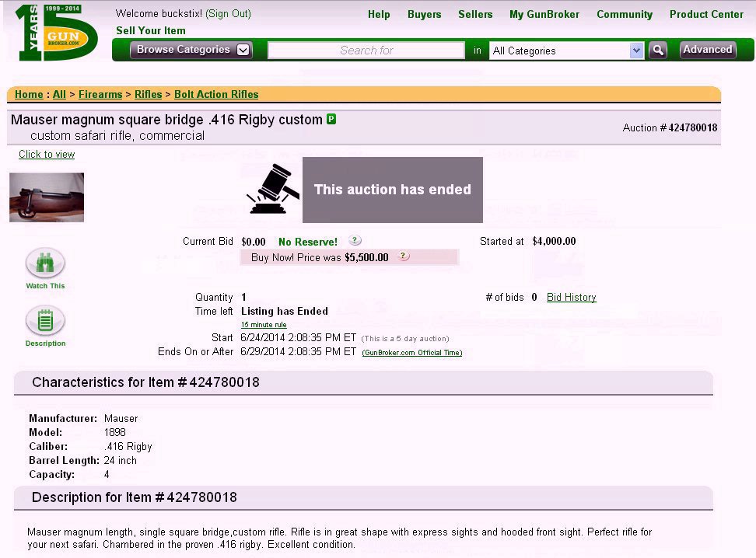The height and width of the screenshot is (558, 756).
Task: Expand the Browse Categories dropdown
Action: (191, 50)
